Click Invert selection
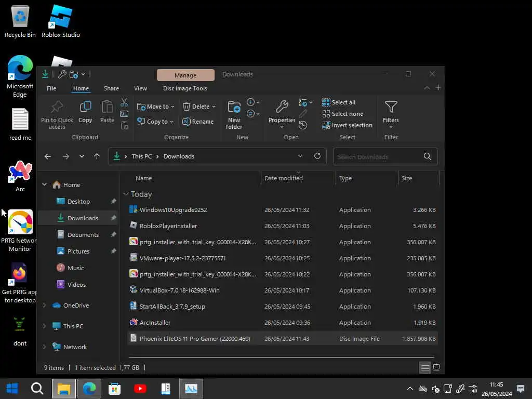The width and height of the screenshot is (532, 399). coord(348,125)
